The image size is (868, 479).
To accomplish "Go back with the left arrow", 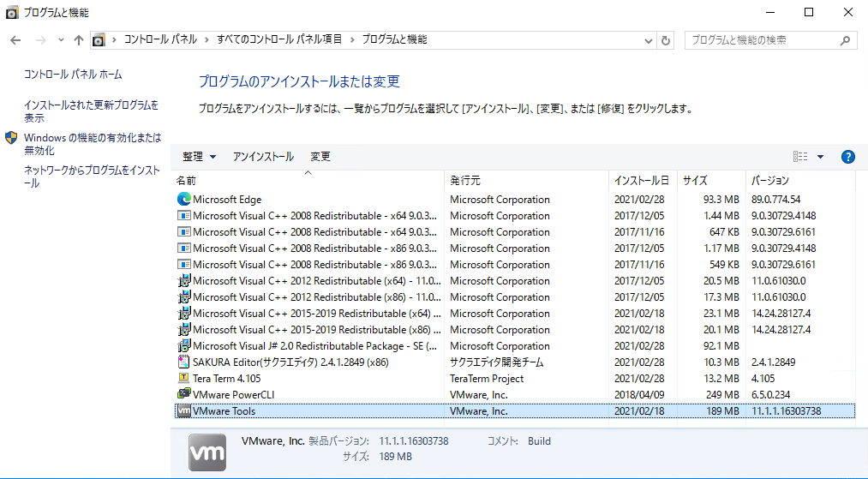I will tap(15, 40).
